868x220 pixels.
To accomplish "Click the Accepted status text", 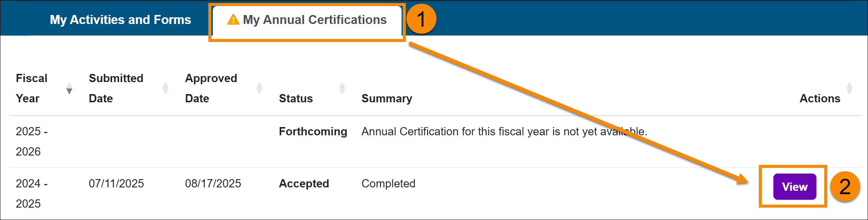I will (304, 184).
